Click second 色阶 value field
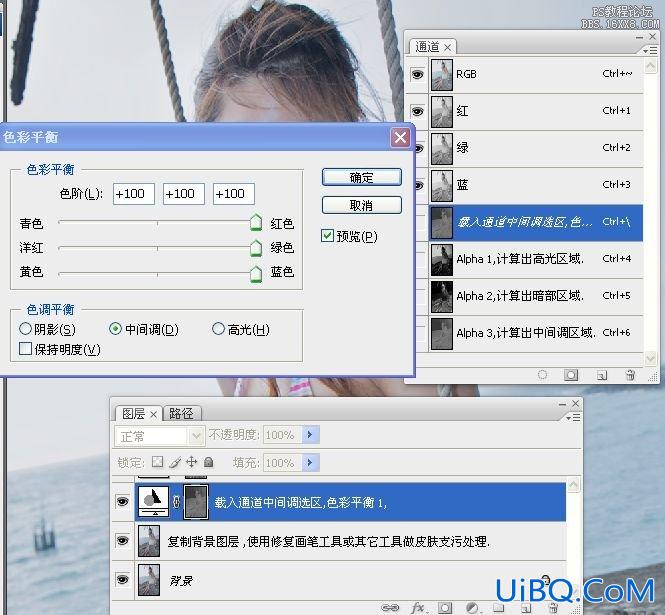The height and width of the screenshot is (615, 665). click(x=184, y=194)
